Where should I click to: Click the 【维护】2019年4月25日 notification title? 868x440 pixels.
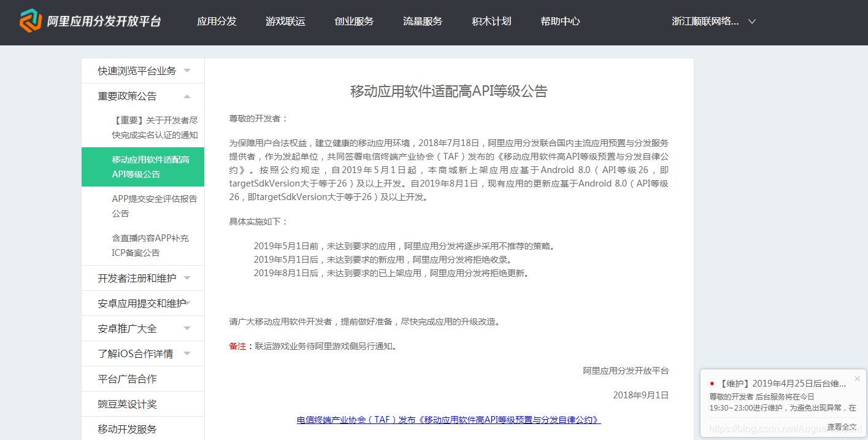pyautogui.click(x=781, y=384)
